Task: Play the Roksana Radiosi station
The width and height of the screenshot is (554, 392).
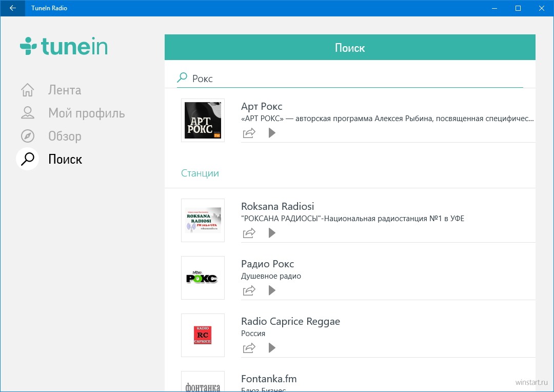Action: click(272, 233)
